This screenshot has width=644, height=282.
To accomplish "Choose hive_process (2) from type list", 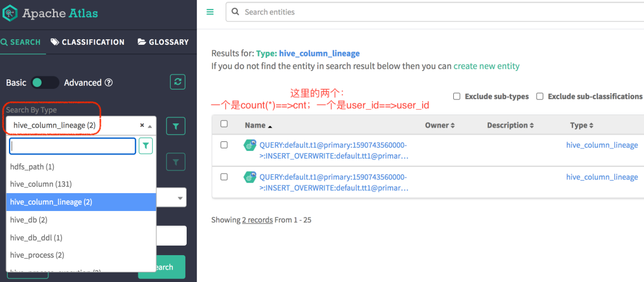I will click(x=81, y=255).
